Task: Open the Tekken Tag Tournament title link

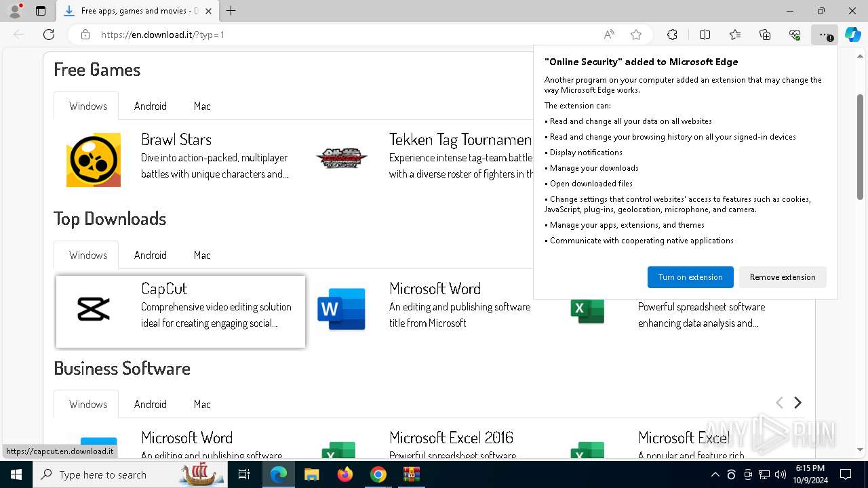Action: point(460,140)
